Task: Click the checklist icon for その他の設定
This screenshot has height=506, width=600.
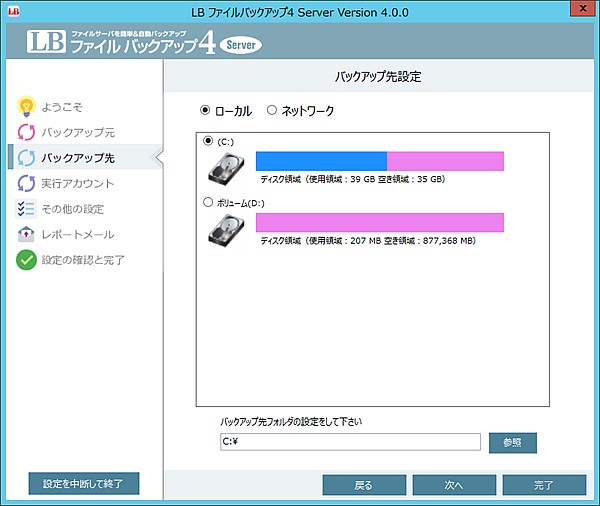Action: point(26,209)
